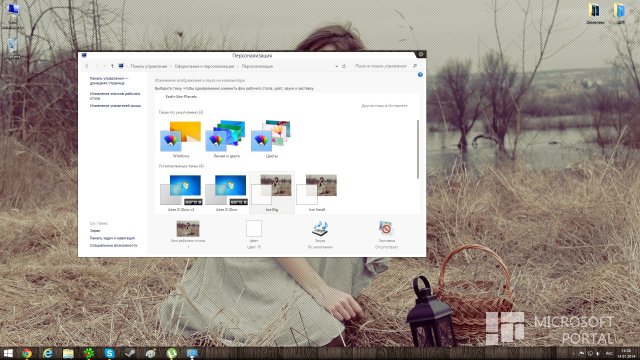The height and width of the screenshot is (360, 640).
Task: Open the Windows Start button
Action: [8, 353]
